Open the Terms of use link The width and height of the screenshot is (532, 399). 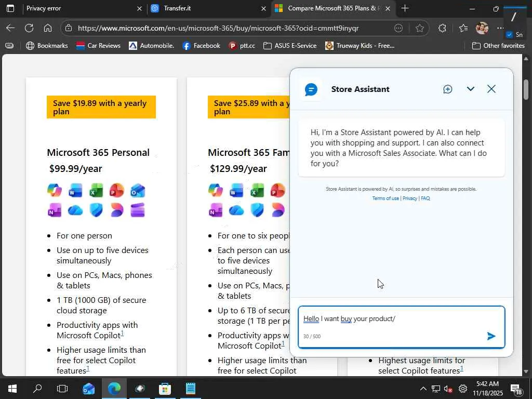[385, 198]
